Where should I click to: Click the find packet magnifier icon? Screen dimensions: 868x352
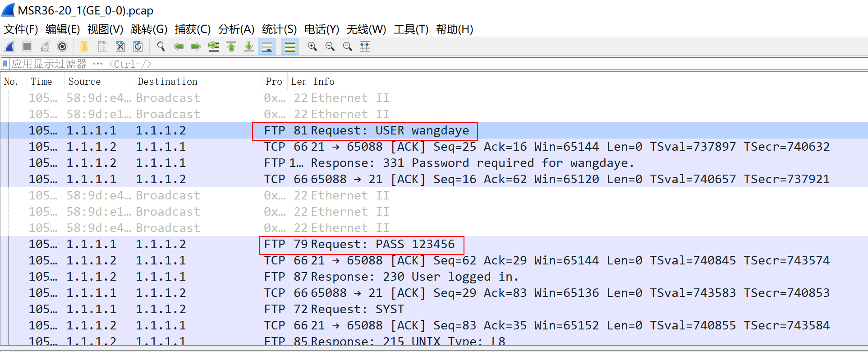point(161,46)
